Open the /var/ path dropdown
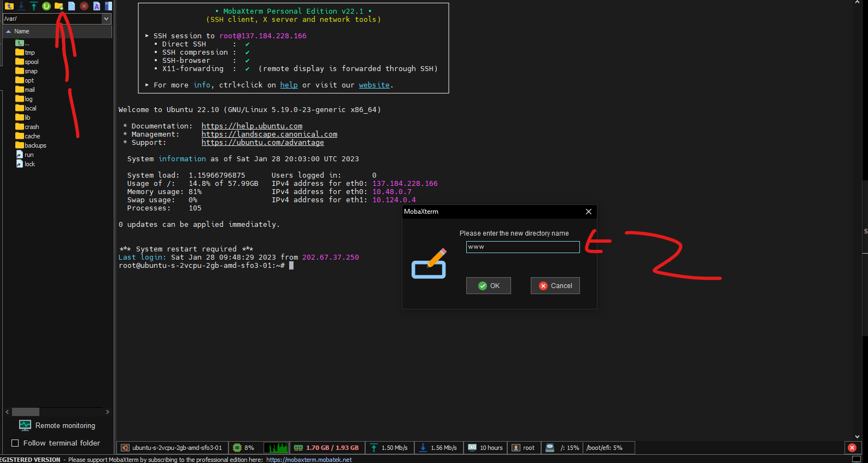Viewport: 868px width, 463px height. tap(107, 19)
